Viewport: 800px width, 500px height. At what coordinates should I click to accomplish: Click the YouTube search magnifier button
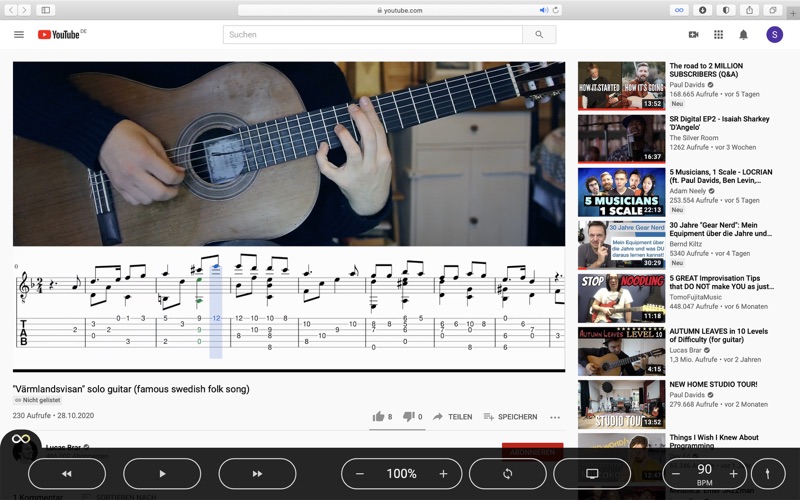click(539, 35)
